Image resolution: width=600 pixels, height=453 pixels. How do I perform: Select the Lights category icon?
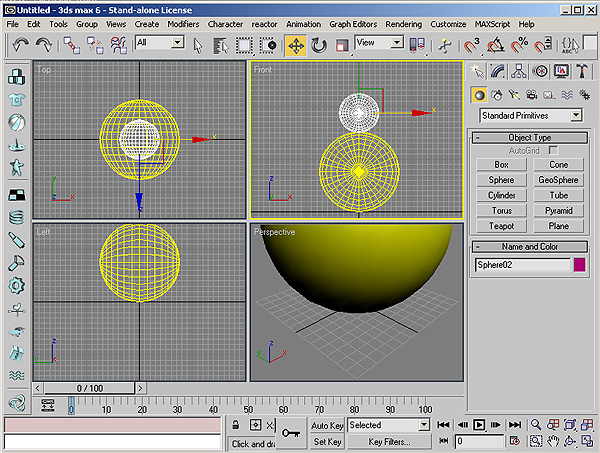tap(513, 94)
